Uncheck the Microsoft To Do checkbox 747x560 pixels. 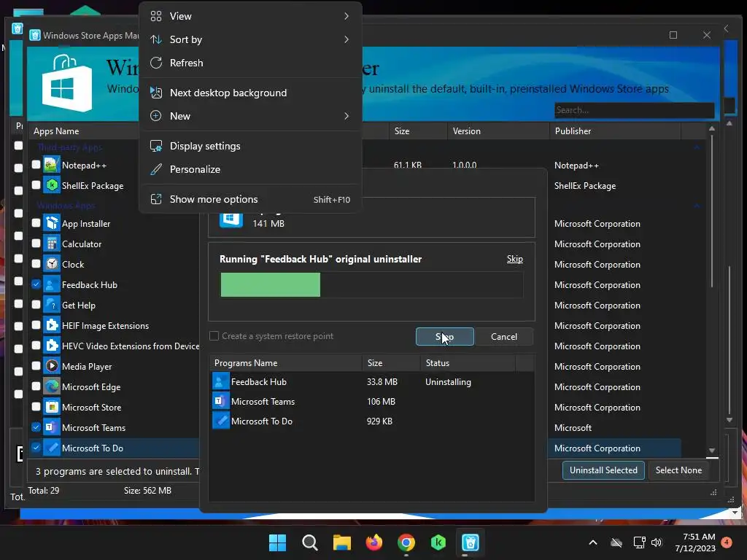36,447
